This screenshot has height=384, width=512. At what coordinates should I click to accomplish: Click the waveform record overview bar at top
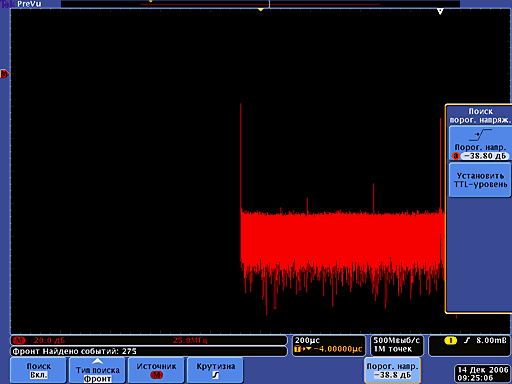pyautogui.click(x=260, y=4)
